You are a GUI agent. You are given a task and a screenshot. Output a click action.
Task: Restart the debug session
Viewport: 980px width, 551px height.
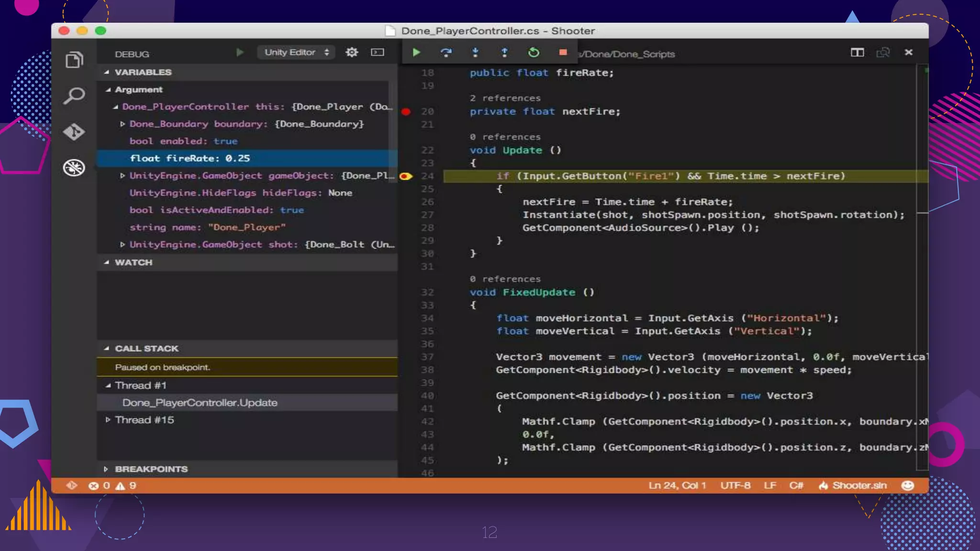(x=534, y=52)
